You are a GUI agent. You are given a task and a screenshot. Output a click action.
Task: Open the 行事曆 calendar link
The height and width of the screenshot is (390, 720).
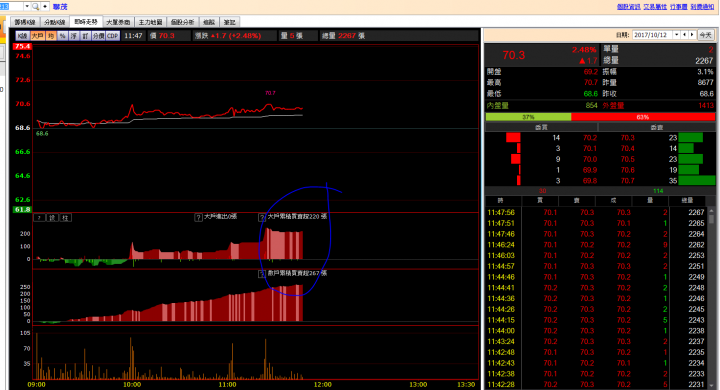click(679, 6)
